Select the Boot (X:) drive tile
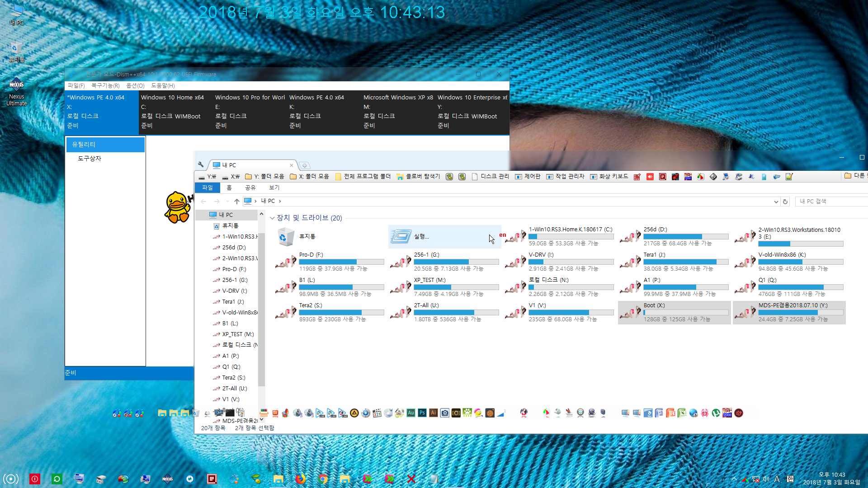This screenshot has width=868, height=488. pos(674,312)
